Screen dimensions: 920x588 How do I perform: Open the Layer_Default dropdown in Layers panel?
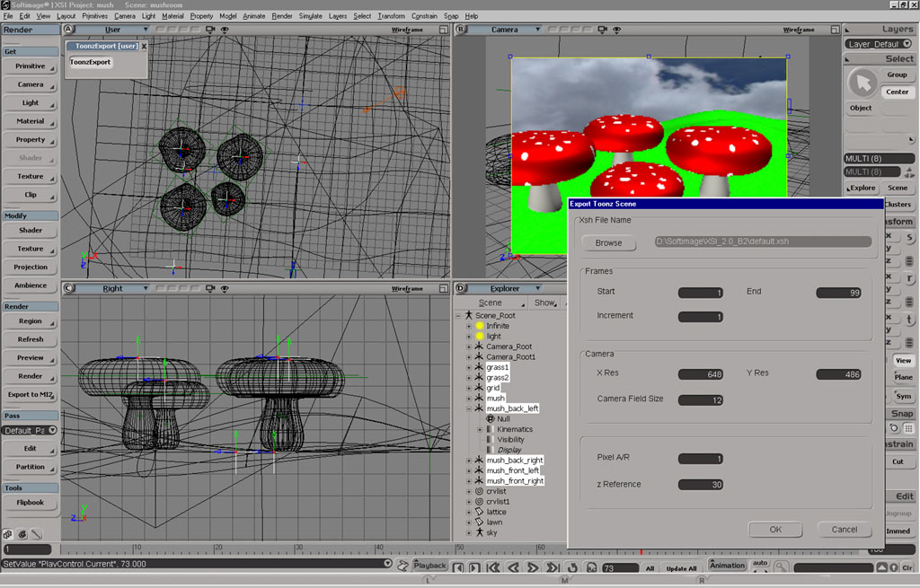(906, 44)
